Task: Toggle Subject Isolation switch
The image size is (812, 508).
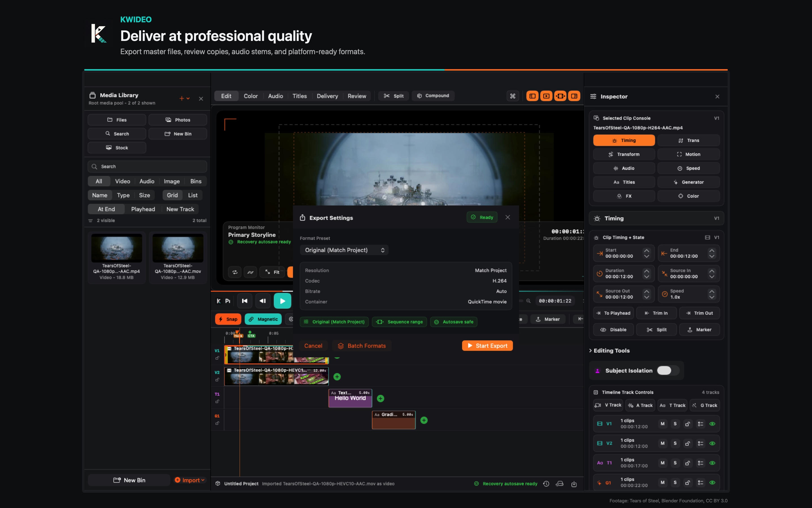Action: tap(668, 370)
